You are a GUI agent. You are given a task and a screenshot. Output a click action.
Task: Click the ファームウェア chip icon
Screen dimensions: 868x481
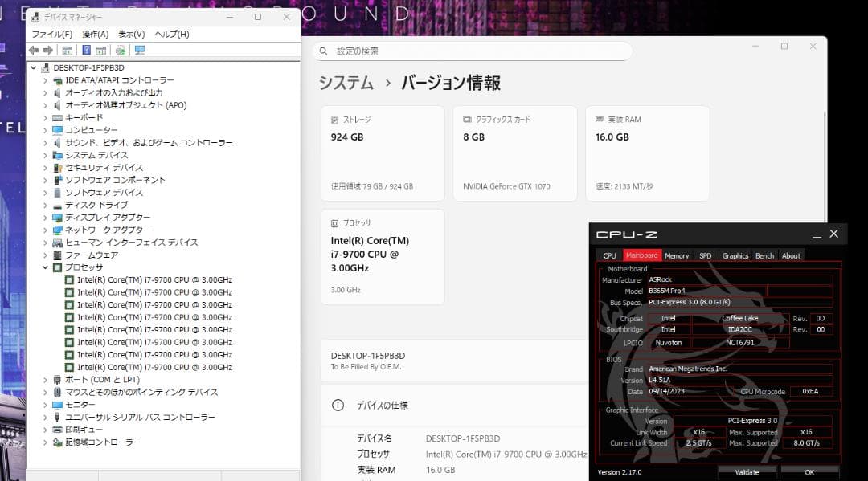57,255
